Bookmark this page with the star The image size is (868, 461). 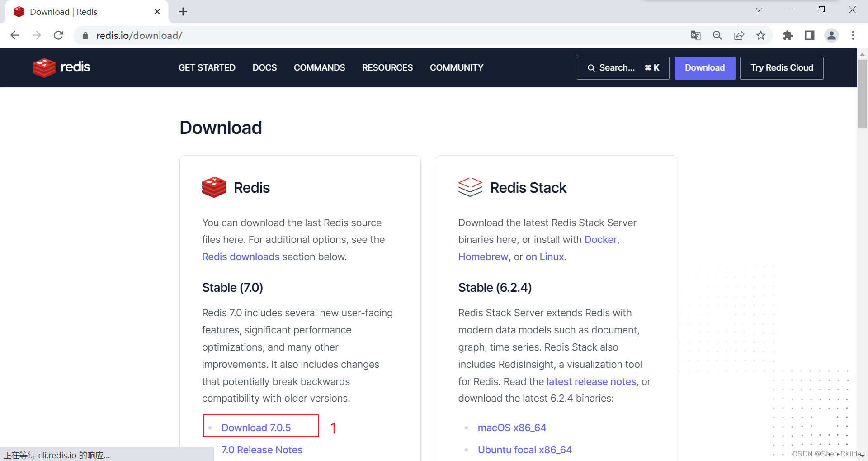tap(761, 35)
